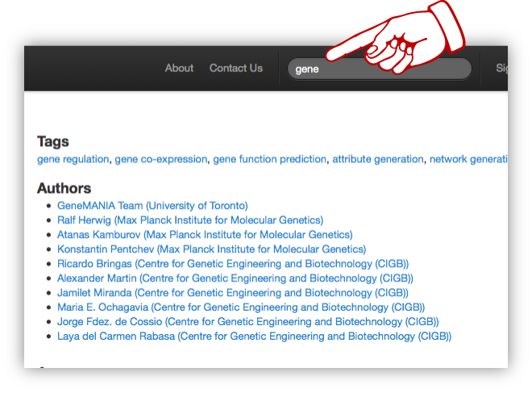Open the Contact Us page
Viewport: 532px width, 393px height.
235,69
